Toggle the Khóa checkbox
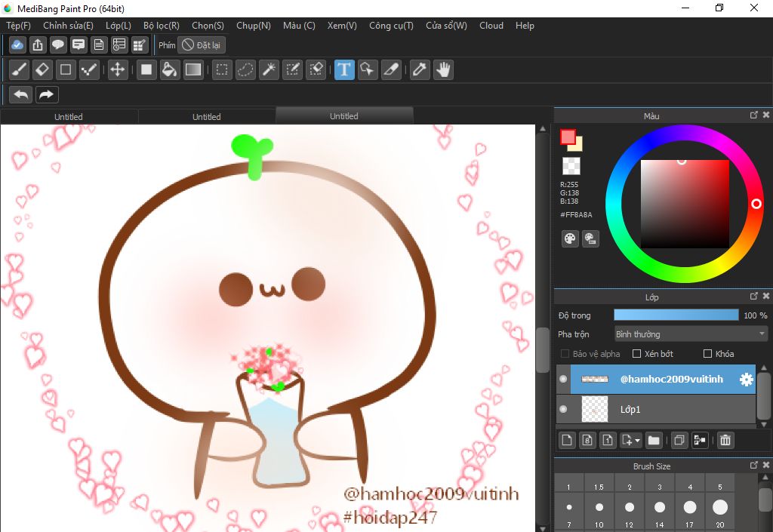773x532 pixels. (x=707, y=354)
